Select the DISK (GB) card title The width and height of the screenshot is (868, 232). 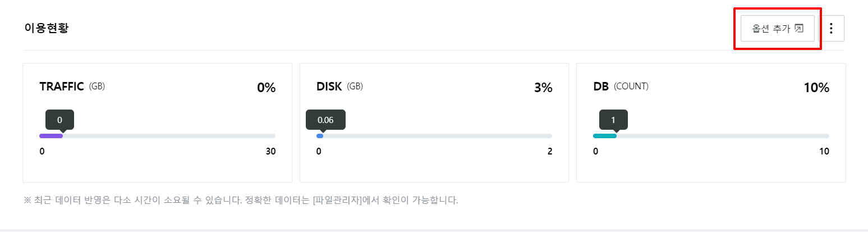(339, 87)
